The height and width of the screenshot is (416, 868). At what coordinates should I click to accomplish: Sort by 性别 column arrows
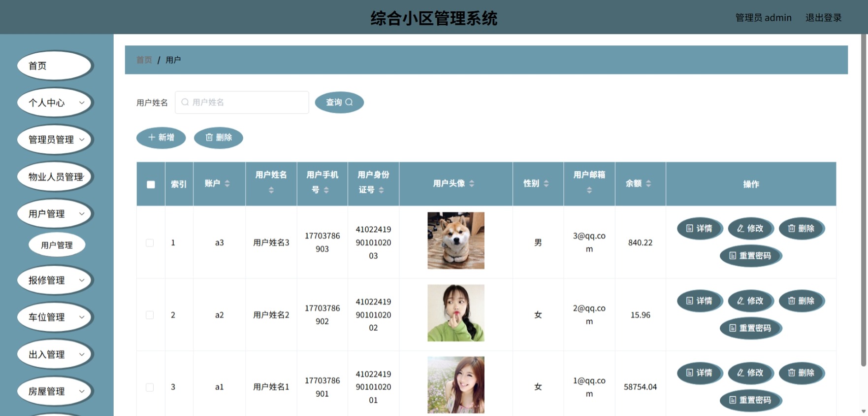click(546, 183)
